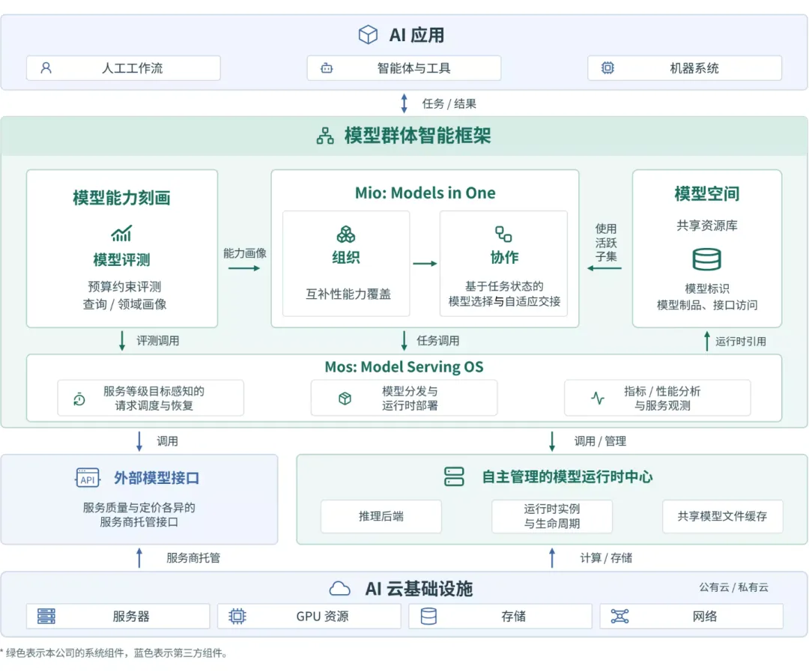Click the hierarchy icon beside 模型群体智能框架
Image resolution: width=809 pixels, height=672 pixels.
325,136
